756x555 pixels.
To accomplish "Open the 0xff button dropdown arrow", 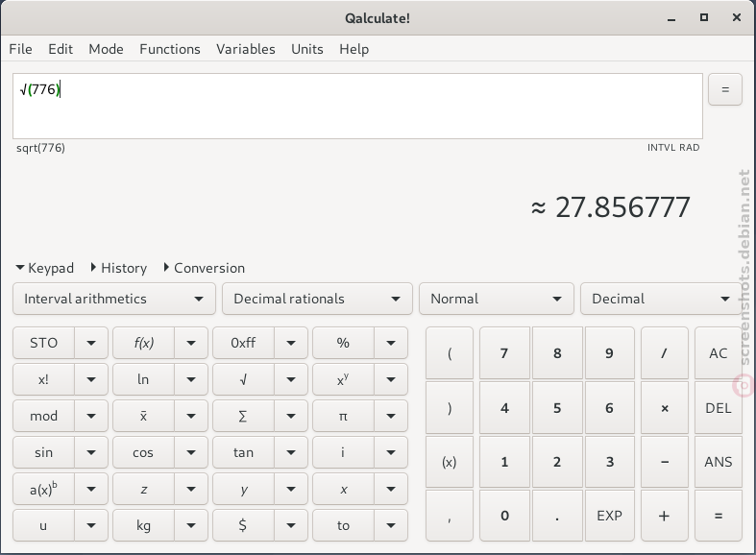I will pyautogui.click(x=291, y=343).
